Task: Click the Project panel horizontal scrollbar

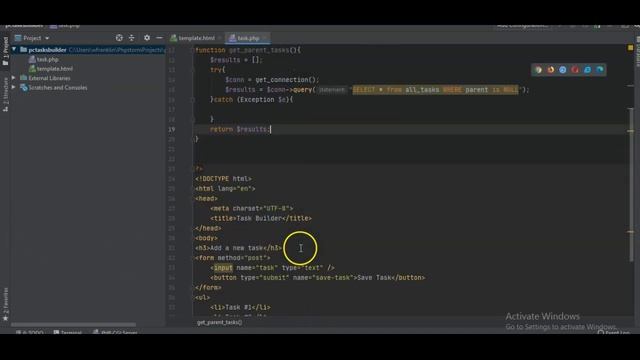Action: 73,325
